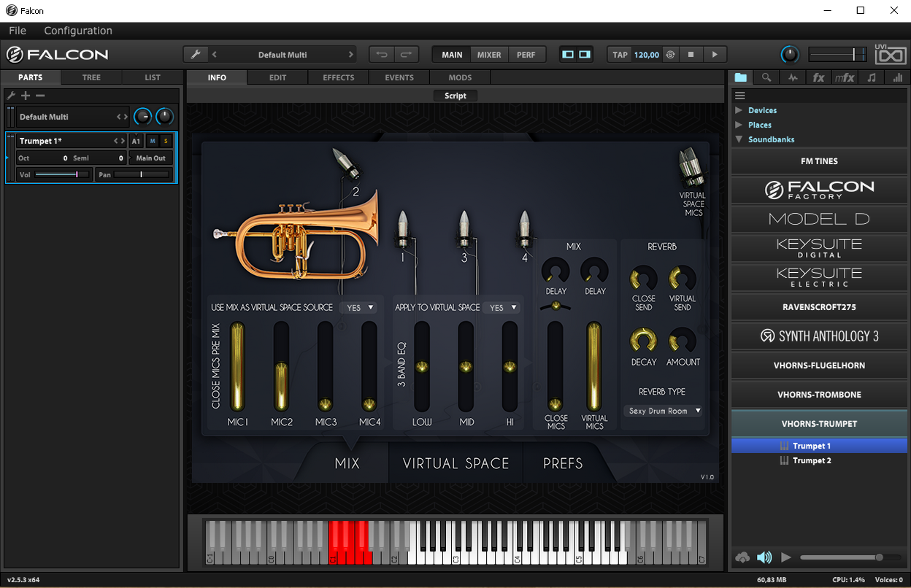Open the A1 MIDI channel selector

136,141
